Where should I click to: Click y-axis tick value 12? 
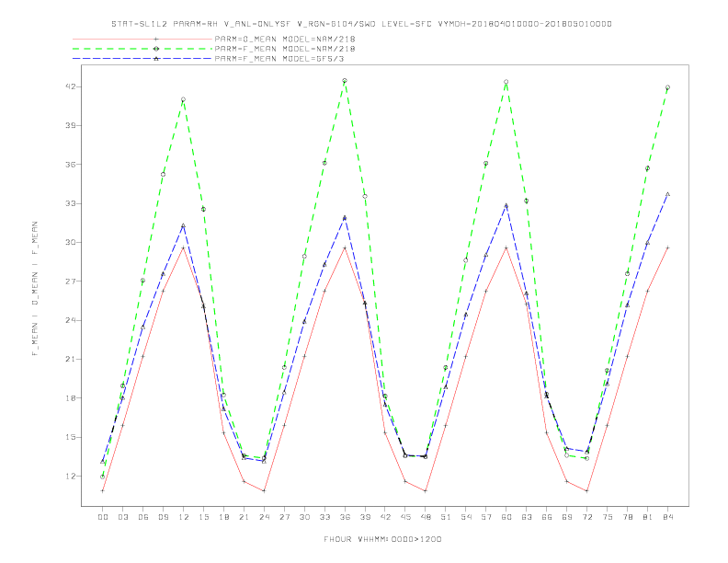(71, 477)
